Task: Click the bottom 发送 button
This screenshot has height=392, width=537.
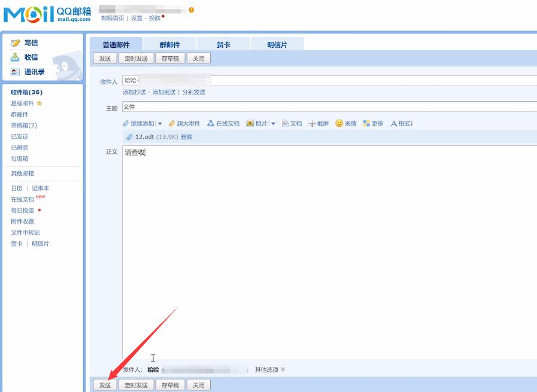Action: [x=105, y=385]
